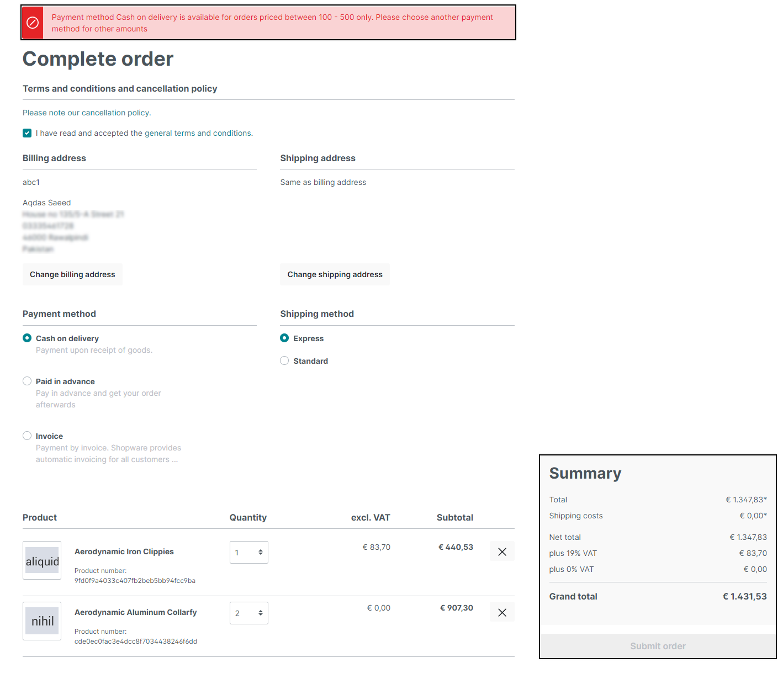Remove Aerodynamic Iron Clippies from order

[502, 551]
